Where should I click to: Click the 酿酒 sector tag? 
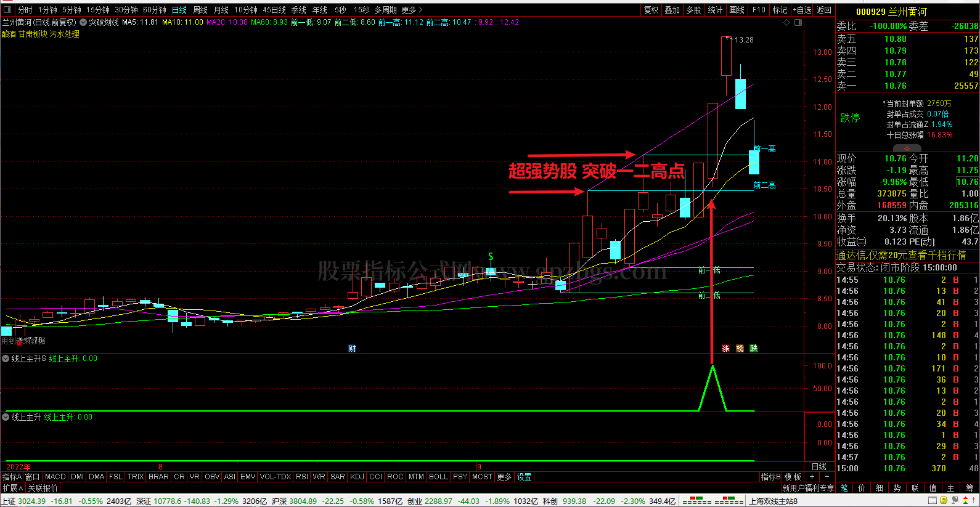(x=9, y=34)
